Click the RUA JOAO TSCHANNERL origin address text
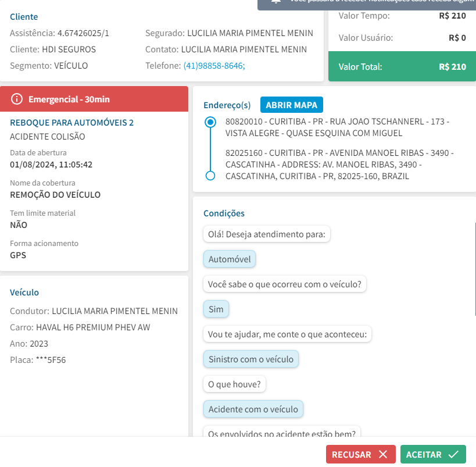Image resolution: width=476 pixels, height=467 pixels. [x=337, y=127]
